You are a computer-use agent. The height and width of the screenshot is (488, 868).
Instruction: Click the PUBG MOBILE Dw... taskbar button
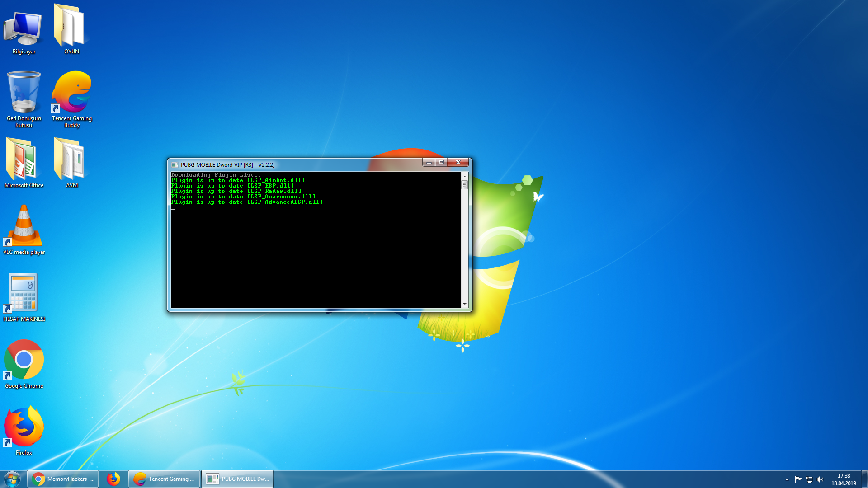[x=237, y=479]
